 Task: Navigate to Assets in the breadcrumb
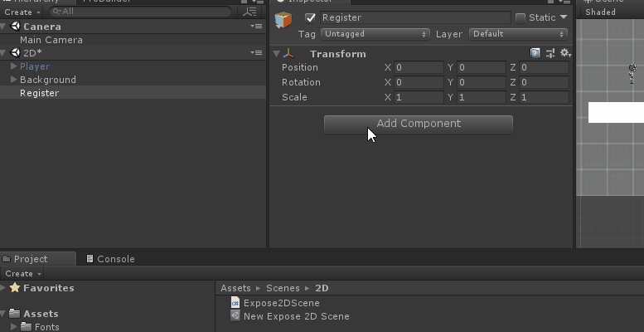click(235, 288)
